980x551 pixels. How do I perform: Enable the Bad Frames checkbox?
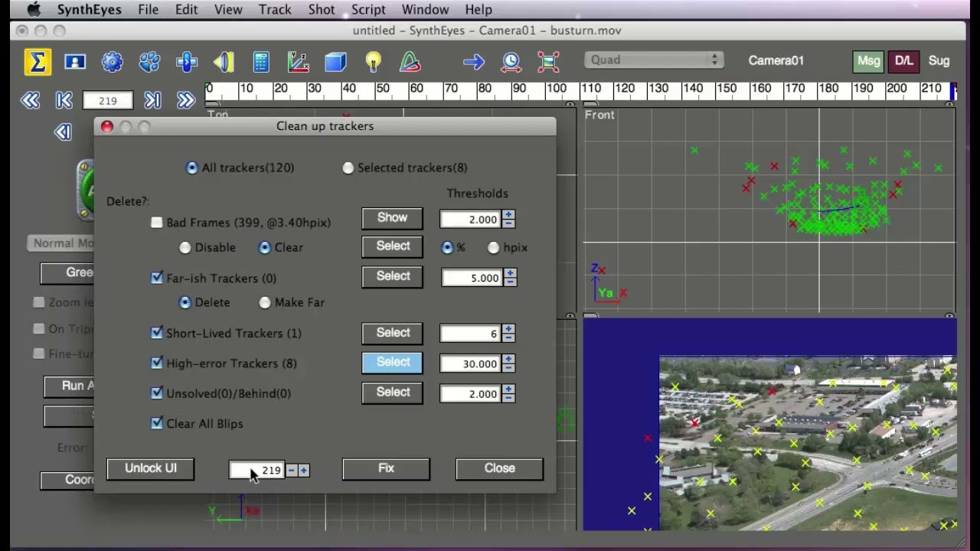pos(157,223)
